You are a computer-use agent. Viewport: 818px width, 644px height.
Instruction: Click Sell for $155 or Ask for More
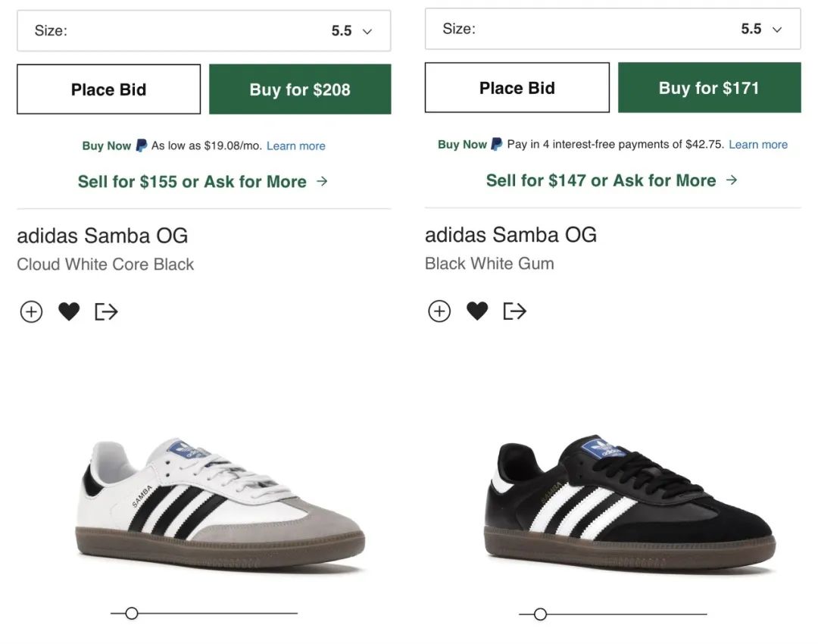pos(203,182)
